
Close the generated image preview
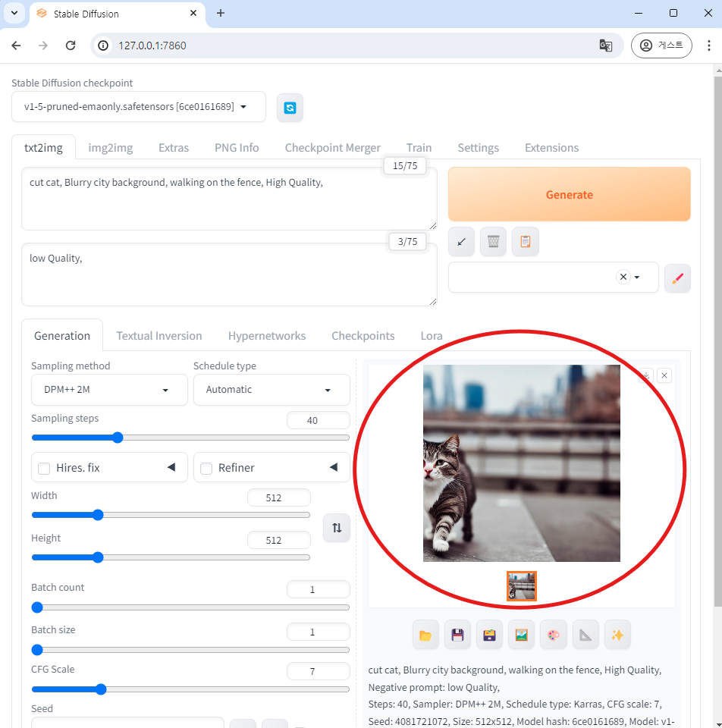664,375
